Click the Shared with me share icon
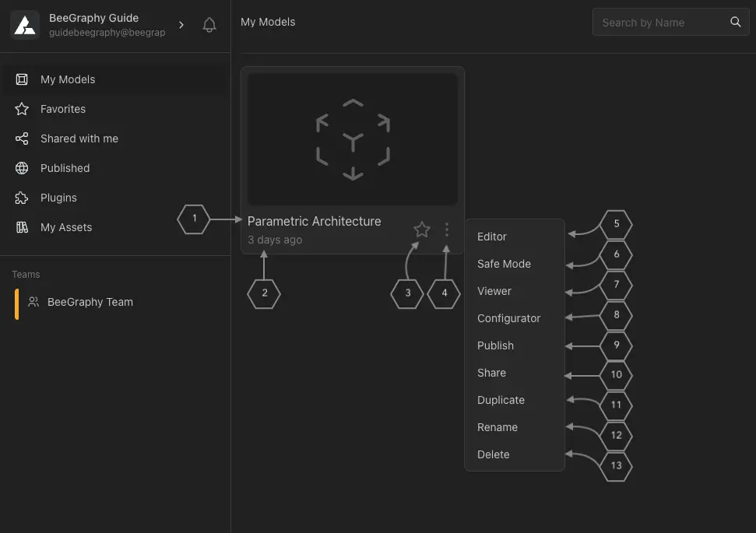The image size is (756, 533). (x=23, y=139)
